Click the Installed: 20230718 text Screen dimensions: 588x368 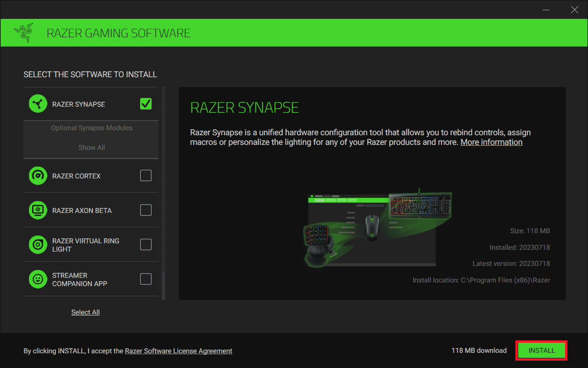[x=520, y=247]
